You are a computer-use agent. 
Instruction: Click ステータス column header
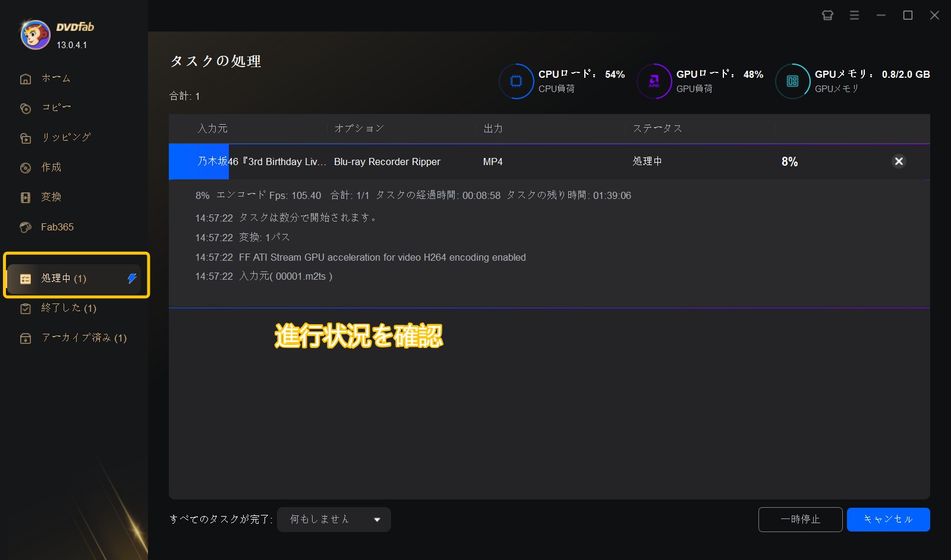[657, 128]
